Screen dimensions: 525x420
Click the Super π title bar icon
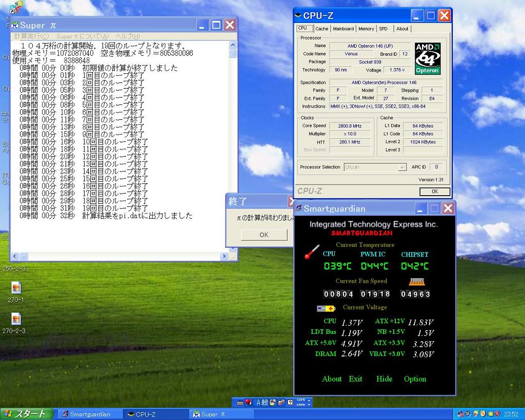(x=15, y=25)
